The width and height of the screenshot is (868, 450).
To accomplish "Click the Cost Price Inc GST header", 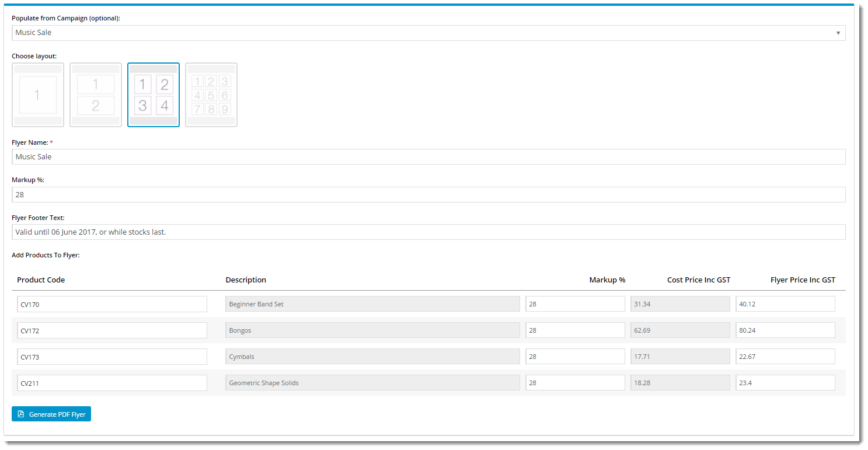I will (x=699, y=280).
